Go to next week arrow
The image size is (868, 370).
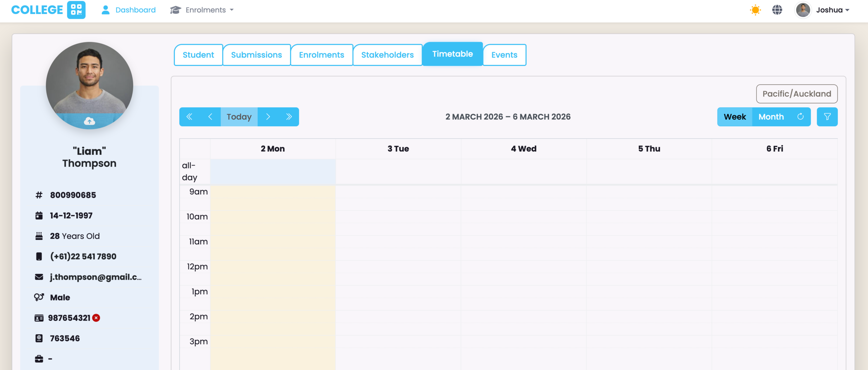(x=268, y=117)
